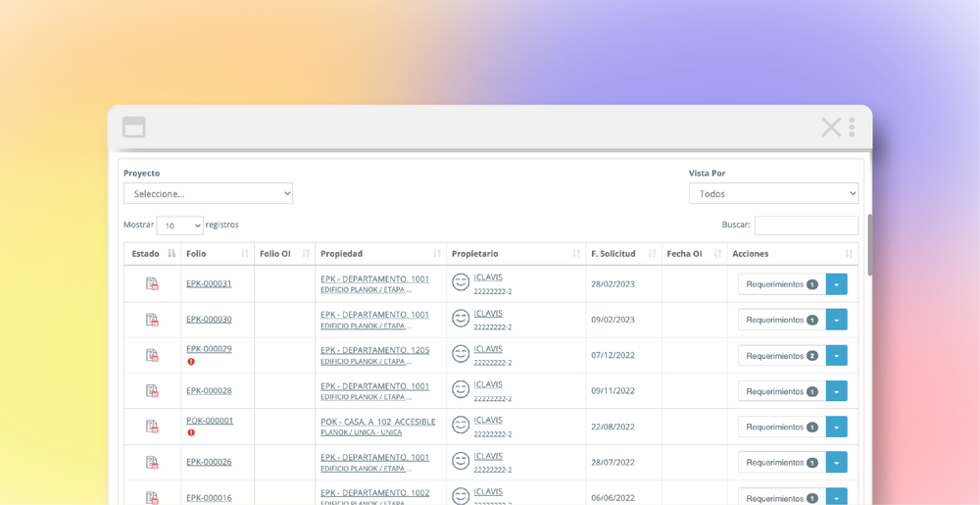This screenshot has height=505, width=980.
Task: Open the Proyecto dropdown selector
Action: point(208,193)
